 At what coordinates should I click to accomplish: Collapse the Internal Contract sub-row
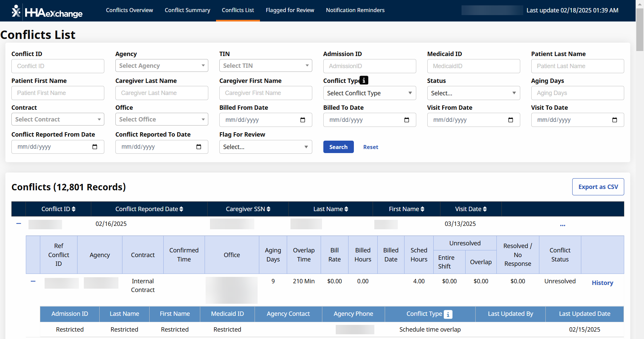33,281
